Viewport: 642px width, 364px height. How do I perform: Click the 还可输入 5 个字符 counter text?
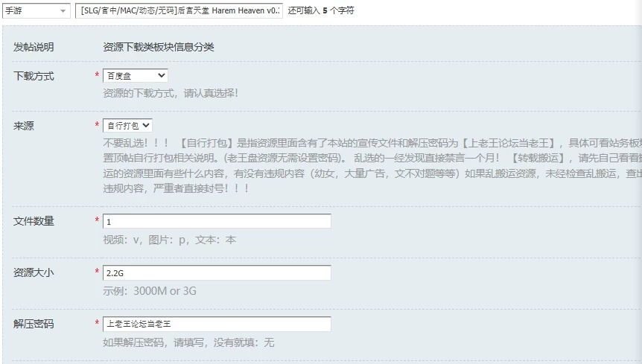(x=321, y=10)
